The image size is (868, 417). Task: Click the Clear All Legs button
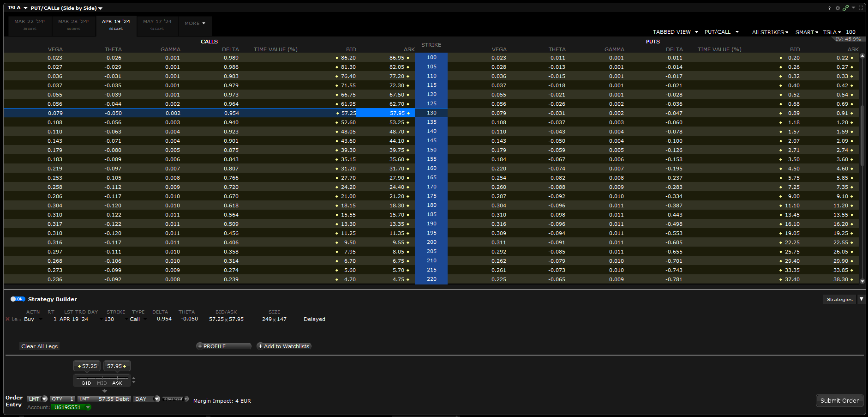pos(40,346)
